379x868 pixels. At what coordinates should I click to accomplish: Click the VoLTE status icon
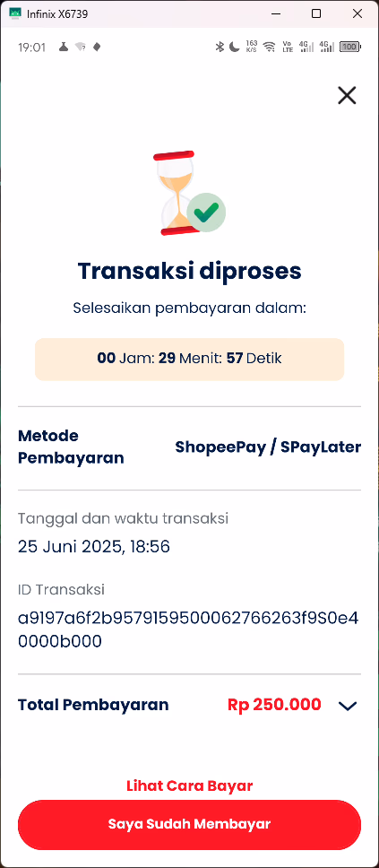[x=288, y=47]
